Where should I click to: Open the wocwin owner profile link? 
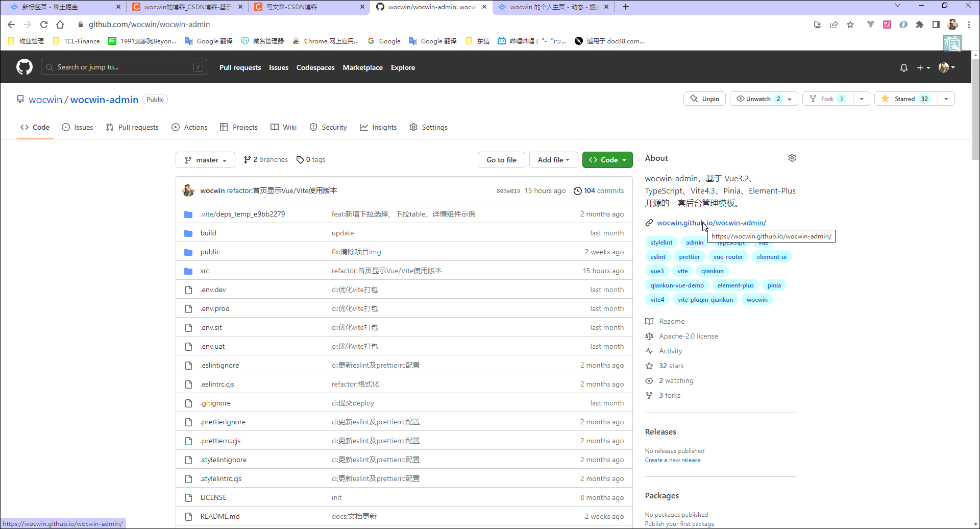tap(45, 100)
